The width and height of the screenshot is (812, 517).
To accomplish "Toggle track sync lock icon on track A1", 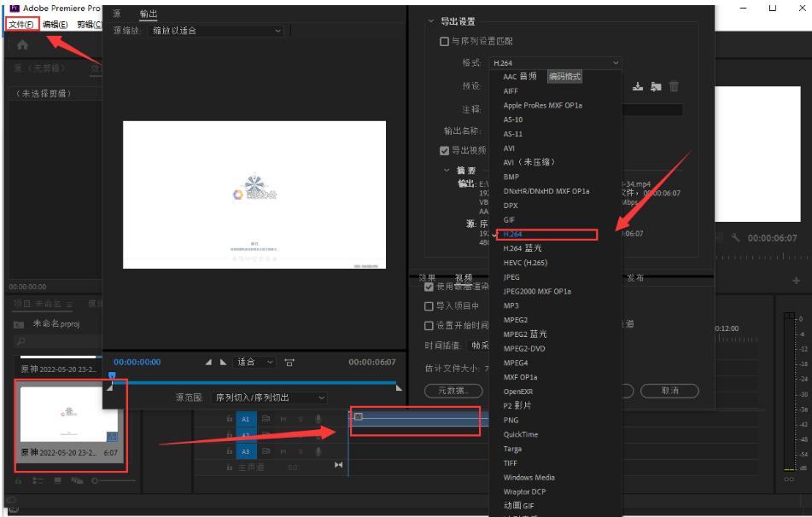I will [x=267, y=418].
